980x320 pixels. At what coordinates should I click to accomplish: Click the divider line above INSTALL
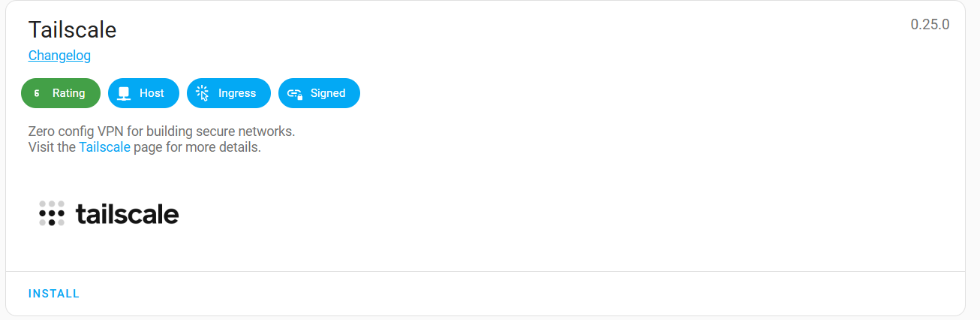point(485,271)
